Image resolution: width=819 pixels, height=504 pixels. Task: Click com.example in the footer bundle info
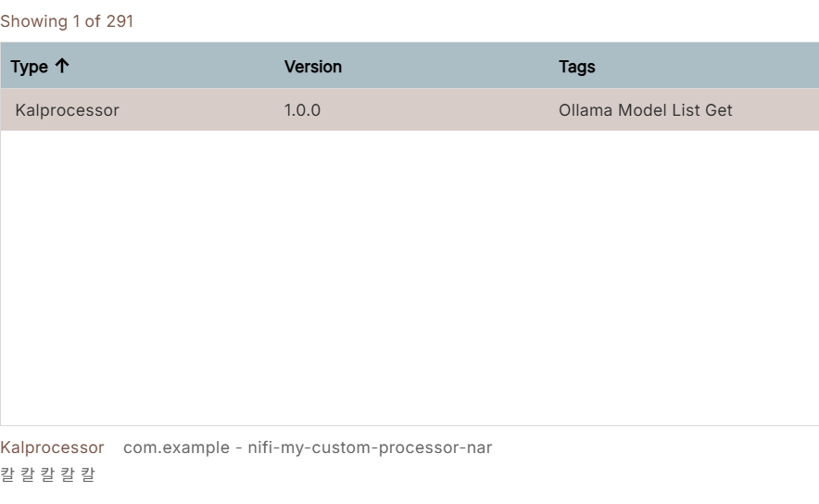pyautogui.click(x=177, y=447)
